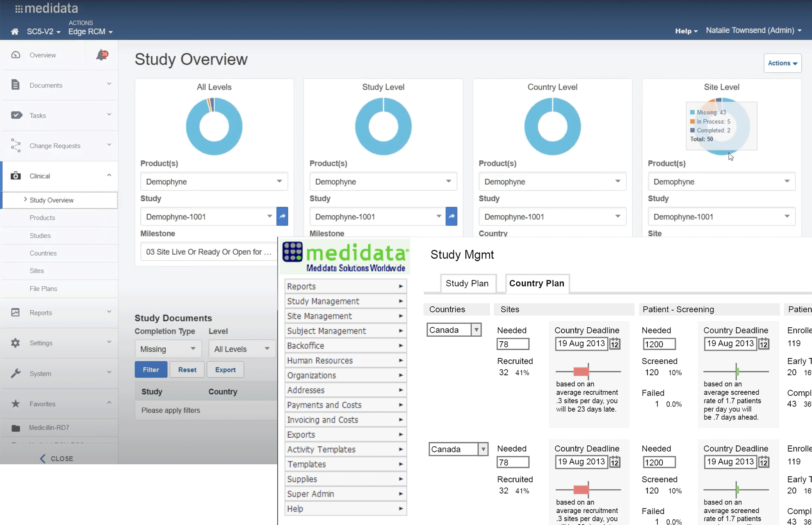Image resolution: width=812 pixels, height=525 pixels.
Task: Open Milestone dropdown 03 Site Live
Action: (x=208, y=252)
